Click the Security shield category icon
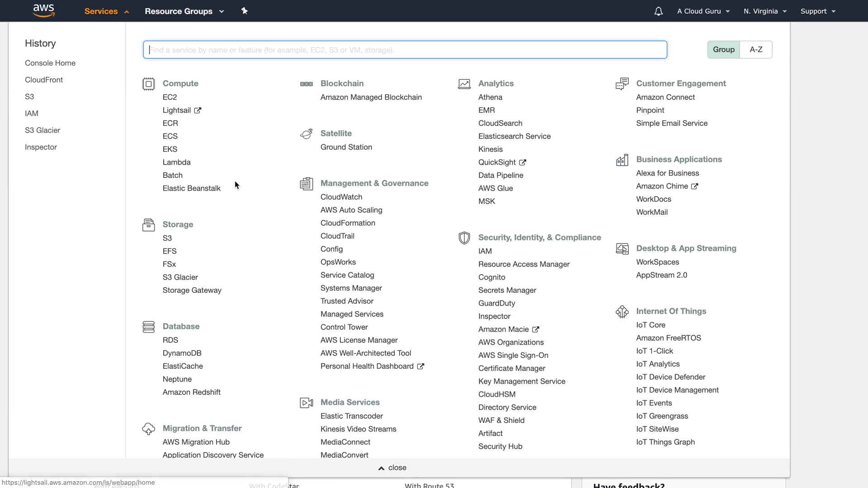868x488 pixels. (x=464, y=238)
